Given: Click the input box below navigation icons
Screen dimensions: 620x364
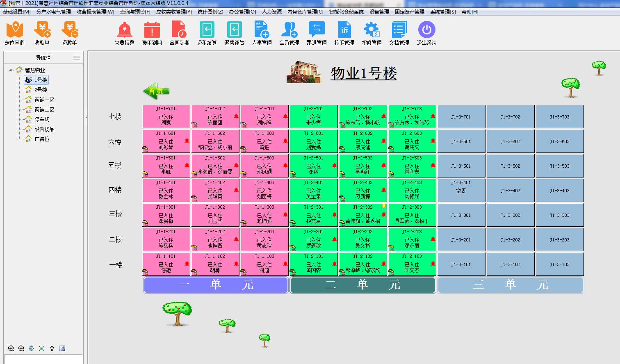Looking at the screenshot, I should coord(43,359).
